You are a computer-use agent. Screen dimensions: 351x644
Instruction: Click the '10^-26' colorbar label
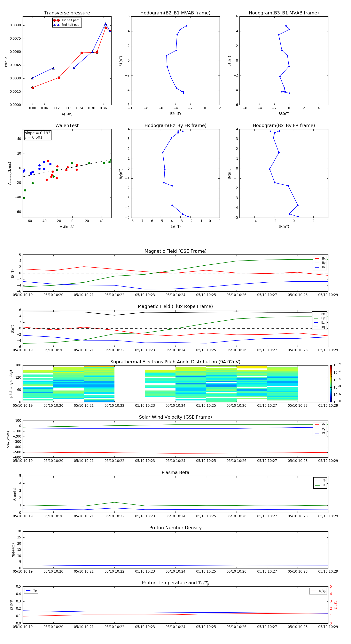tap(337, 365)
